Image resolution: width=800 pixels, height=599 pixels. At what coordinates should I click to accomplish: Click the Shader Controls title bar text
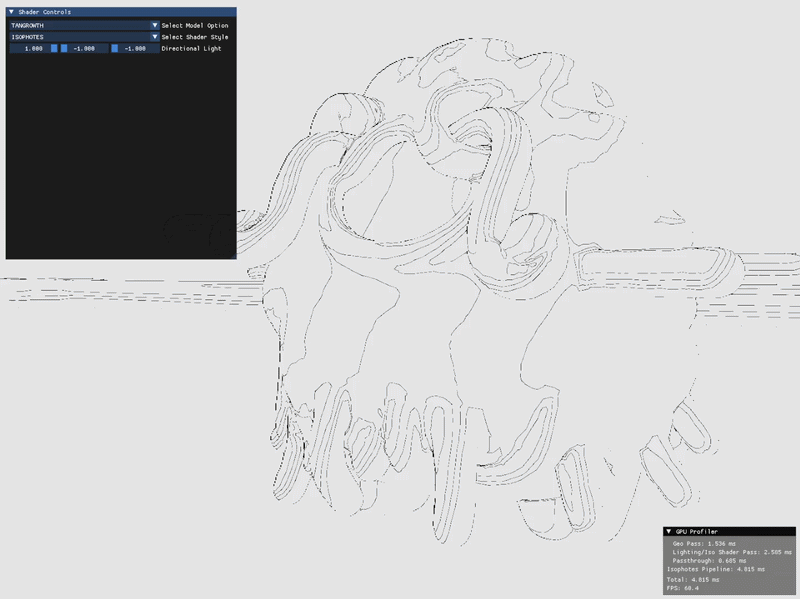click(x=44, y=12)
